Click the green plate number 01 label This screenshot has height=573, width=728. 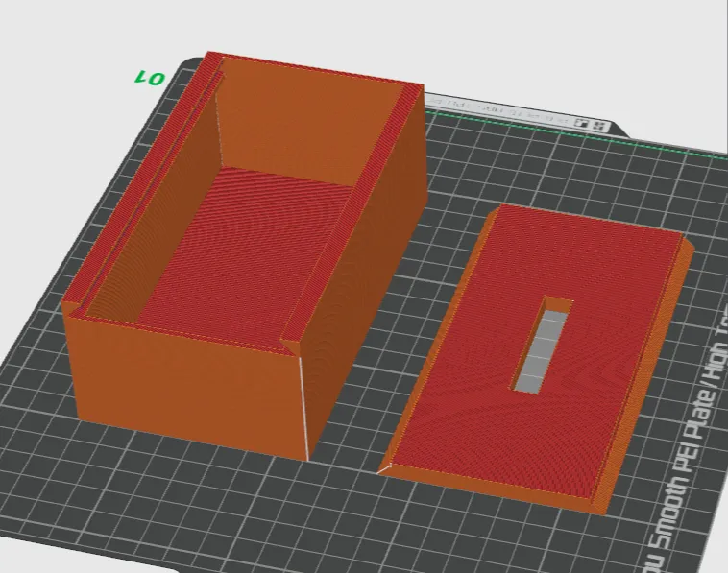coord(150,78)
